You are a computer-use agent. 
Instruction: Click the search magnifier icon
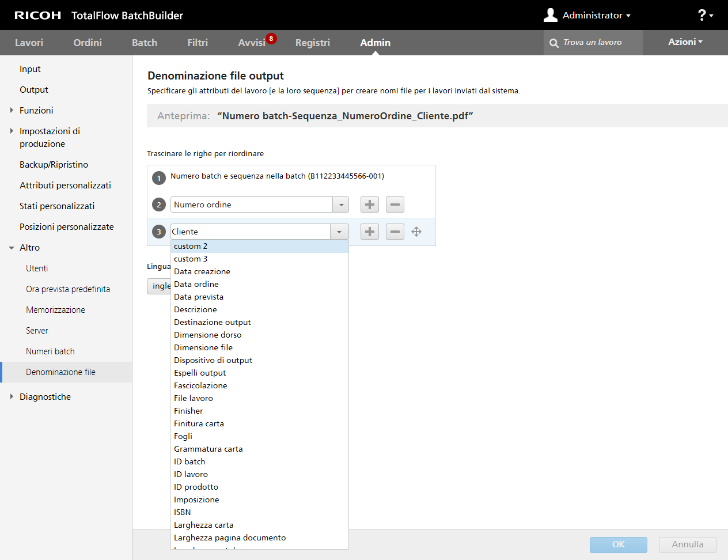coord(554,43)
